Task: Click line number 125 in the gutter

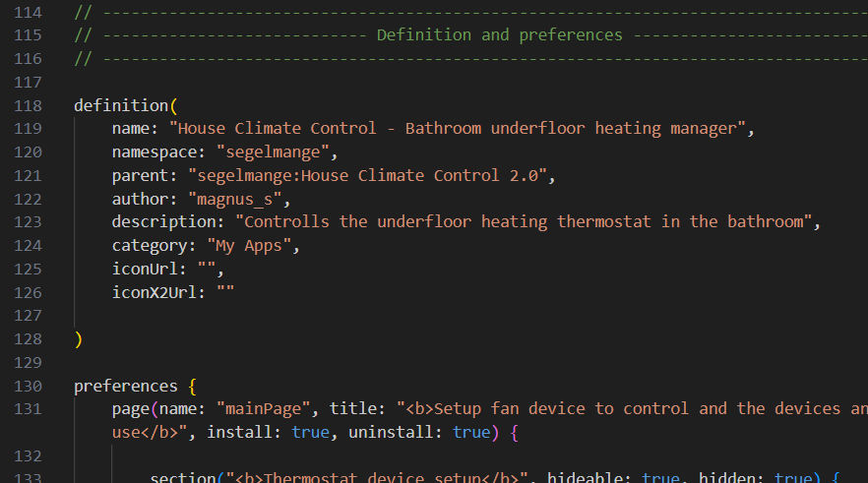Action: tap(28, 269)
